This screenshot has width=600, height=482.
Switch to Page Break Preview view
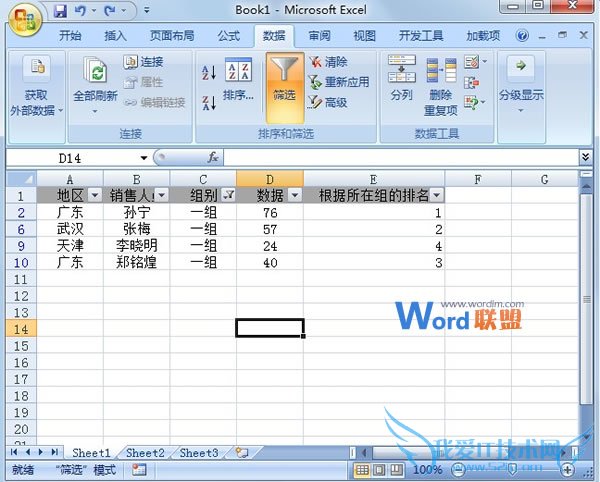(396, 469)
